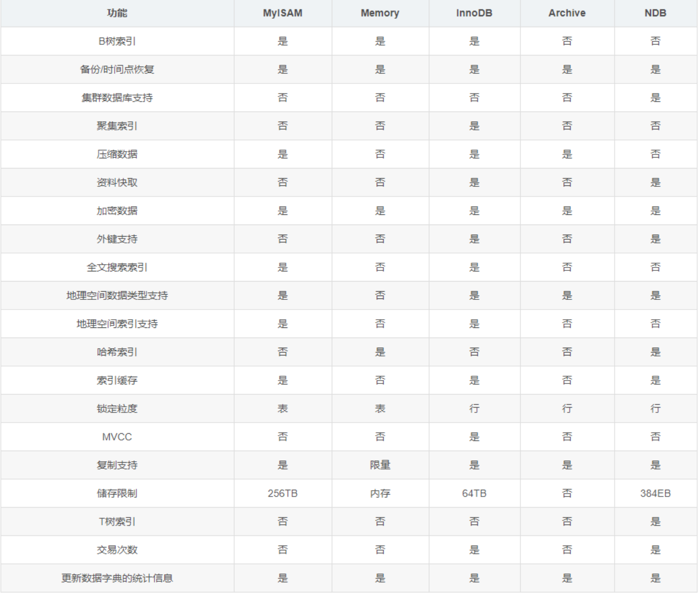Click the Archive 是 cell in 加密数据 row
This screenshot has height=593, width=700.
[x=567, y=211]
